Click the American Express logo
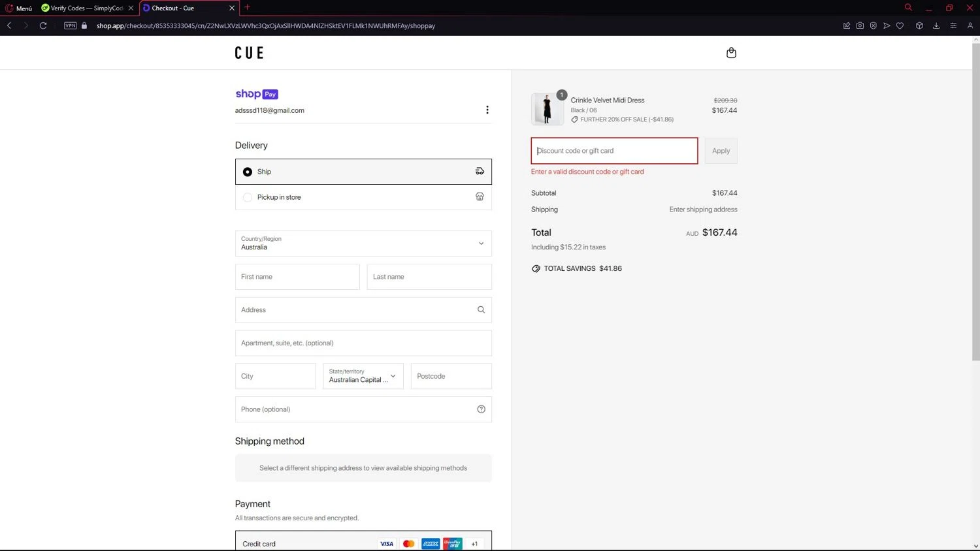 coord(431,544)
